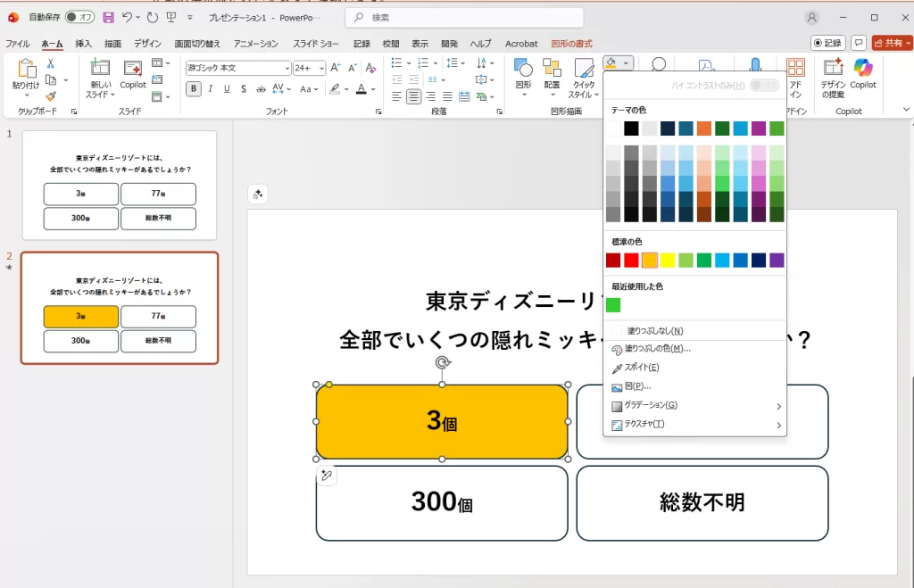Toggle bold formatting in the Font group
Image resolution: width=914 pixels, height=588 pixels.
[193, 89]
